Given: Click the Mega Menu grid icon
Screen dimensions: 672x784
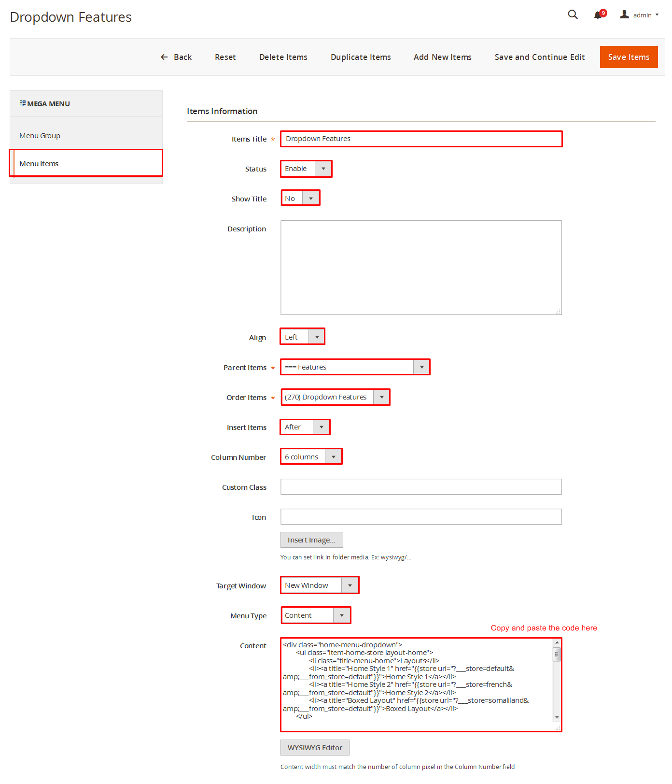Looking at the screenshot, I should tap(22, 103).
